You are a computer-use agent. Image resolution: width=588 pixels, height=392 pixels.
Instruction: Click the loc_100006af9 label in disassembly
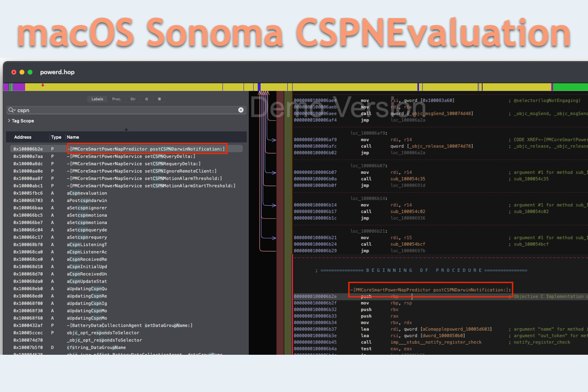tap(369, 133)
